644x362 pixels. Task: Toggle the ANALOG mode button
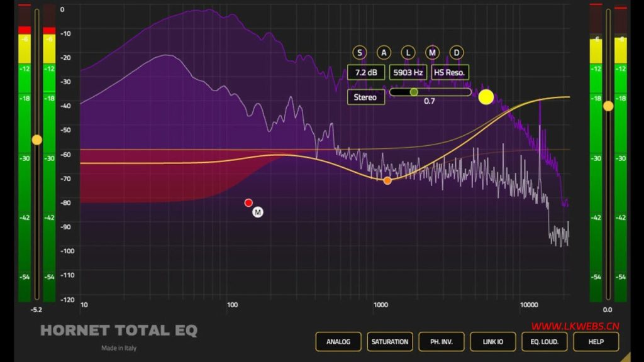(x=338, y=342)
